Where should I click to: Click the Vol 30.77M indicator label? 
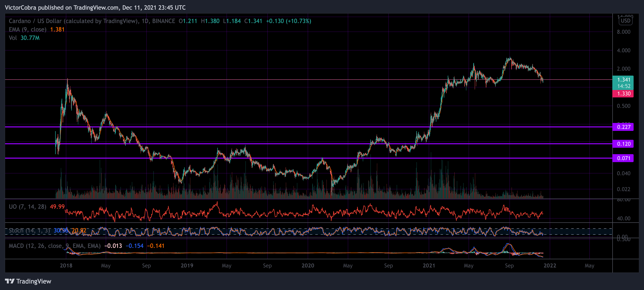(24, 38)
